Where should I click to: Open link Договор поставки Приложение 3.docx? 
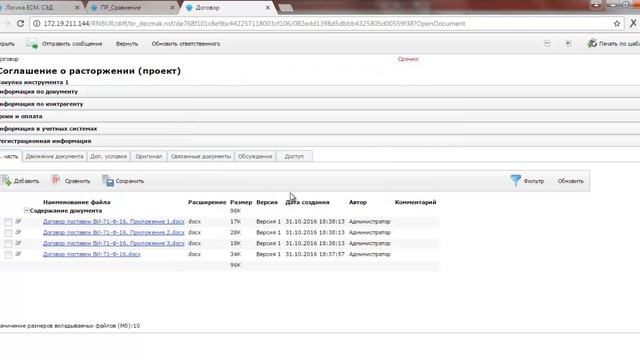(x=113, y=243)
